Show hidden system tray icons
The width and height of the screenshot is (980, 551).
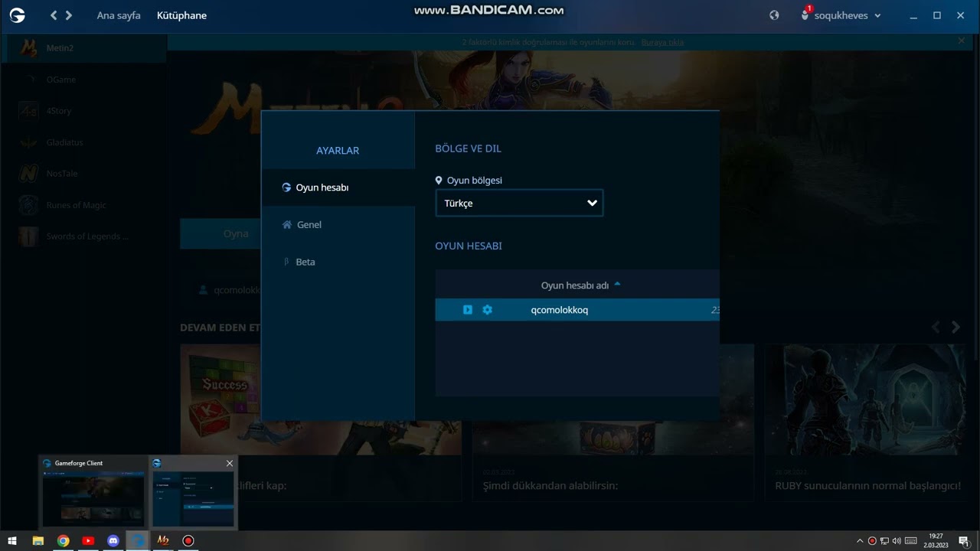tap(860, 541)
